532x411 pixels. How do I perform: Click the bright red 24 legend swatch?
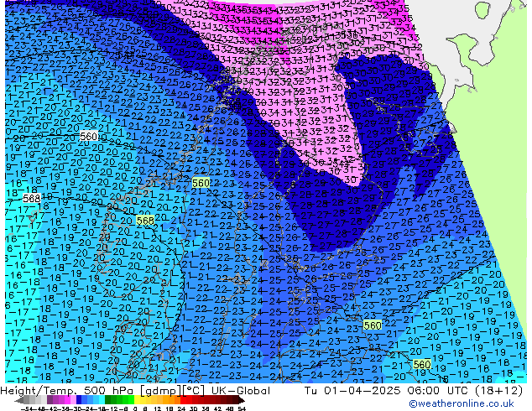[184, 401]
